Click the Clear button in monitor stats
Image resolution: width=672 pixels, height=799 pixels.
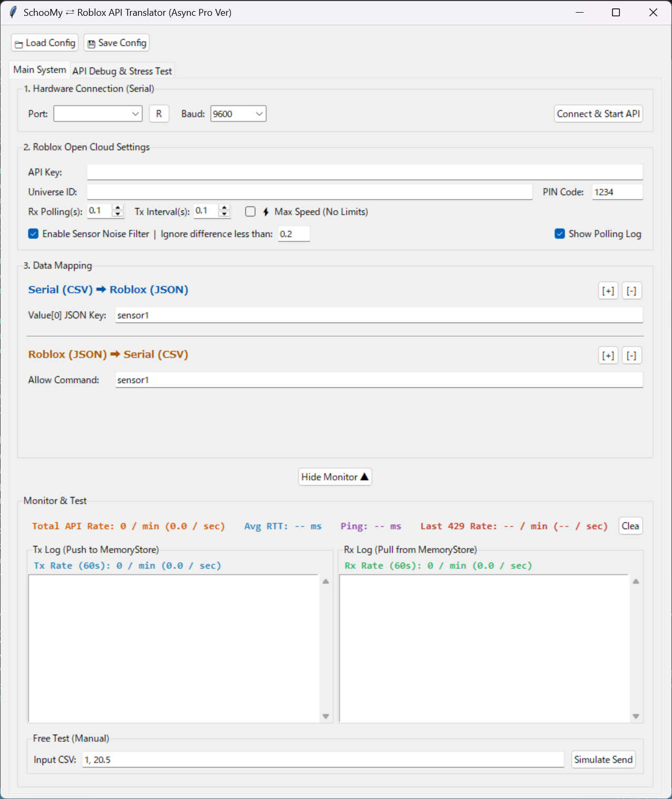pyautogui.click(x=630, y=526)
